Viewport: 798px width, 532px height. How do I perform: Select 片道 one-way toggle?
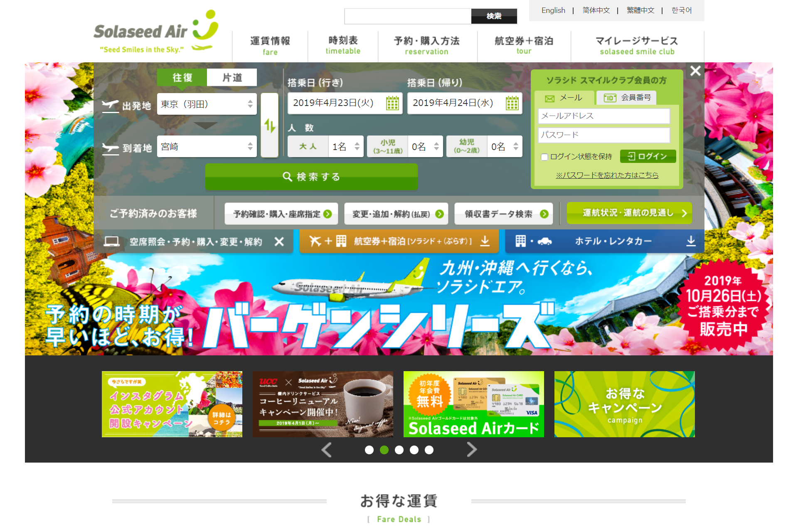tap(232, 77)
